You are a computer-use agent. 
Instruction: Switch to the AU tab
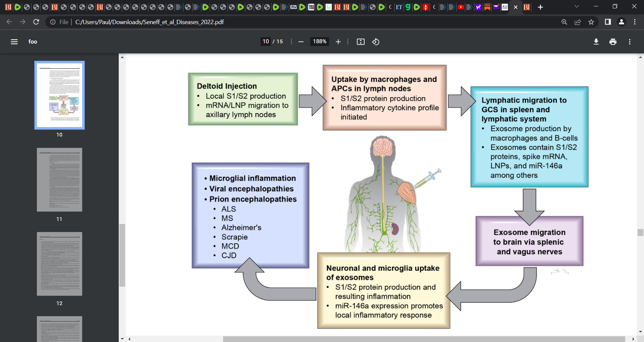pyautogui.click(x=505, y=7)
